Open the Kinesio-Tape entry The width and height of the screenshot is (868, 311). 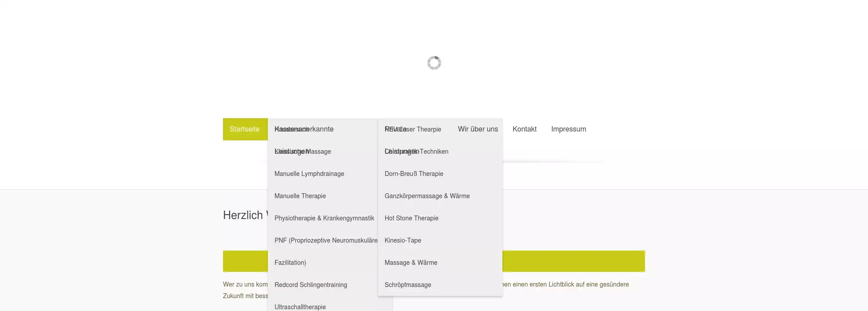tap(402, 240)
